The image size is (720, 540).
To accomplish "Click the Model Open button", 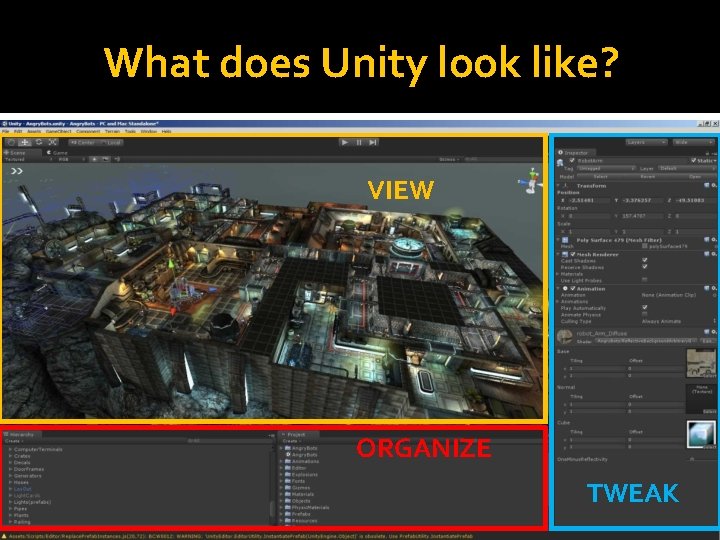I will point(695,176).
